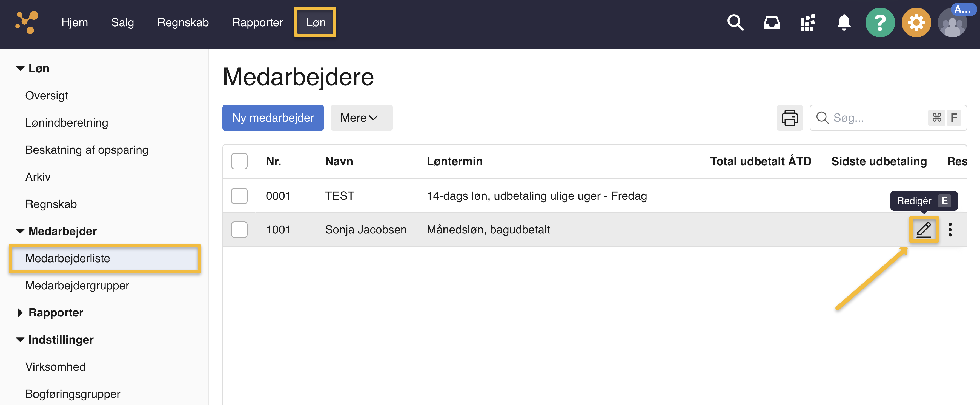Open the search magnifier in top bar
Screen dimensions: 980x405
(735, 22)
